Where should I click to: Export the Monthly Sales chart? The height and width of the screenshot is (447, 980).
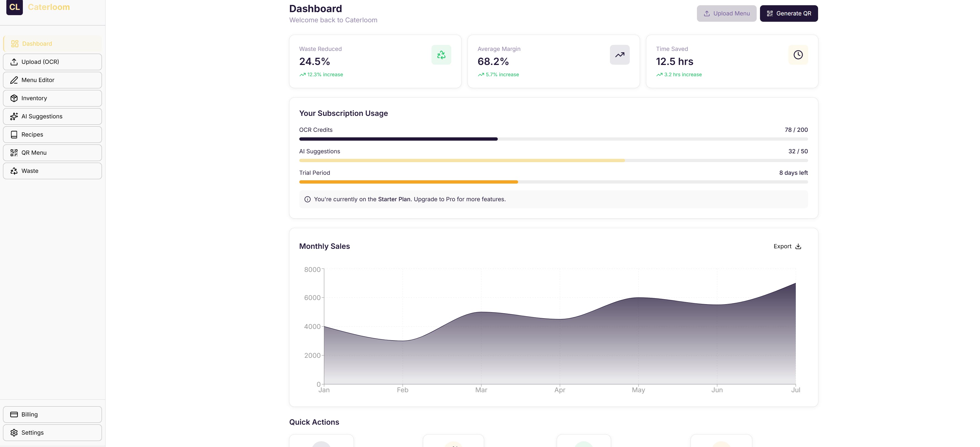[x=787, y=247]
